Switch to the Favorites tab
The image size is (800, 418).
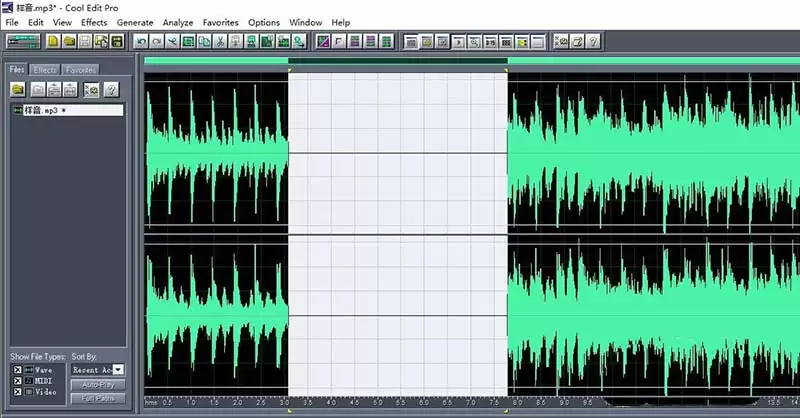click(x=81, y=70)
